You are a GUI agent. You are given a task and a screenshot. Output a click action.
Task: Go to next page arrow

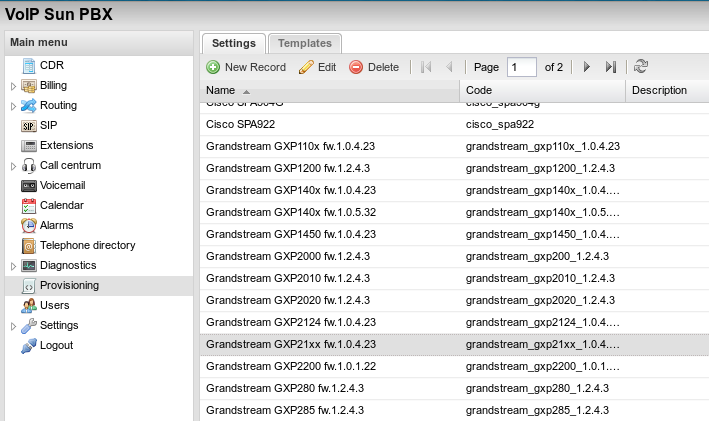586,67
